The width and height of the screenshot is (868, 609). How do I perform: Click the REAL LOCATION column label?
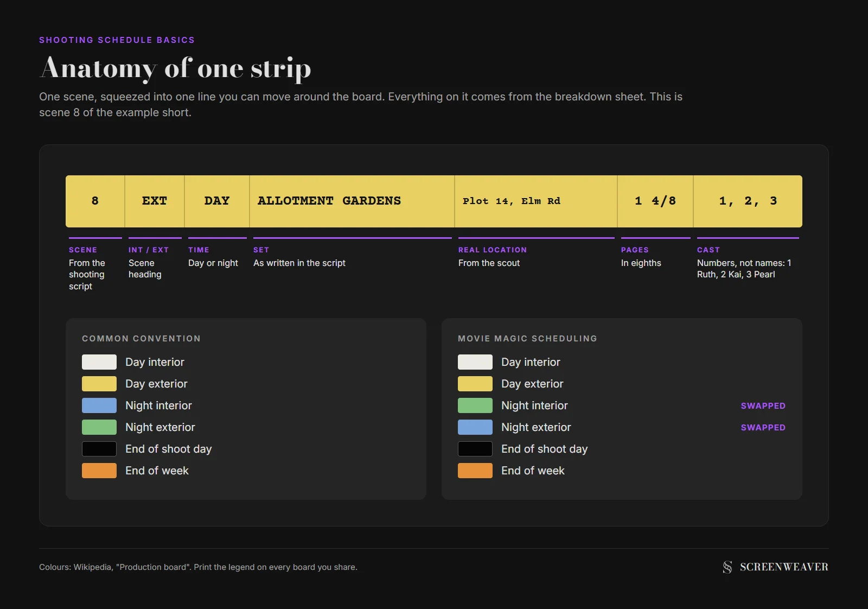pyautogui.click(x=493, y=250)
